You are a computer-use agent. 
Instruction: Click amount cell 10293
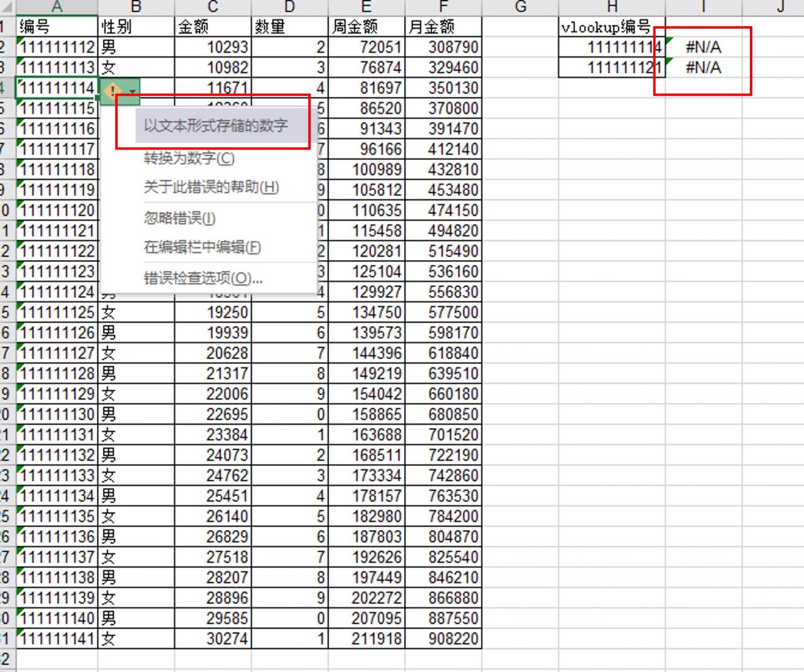coord(213,47)
